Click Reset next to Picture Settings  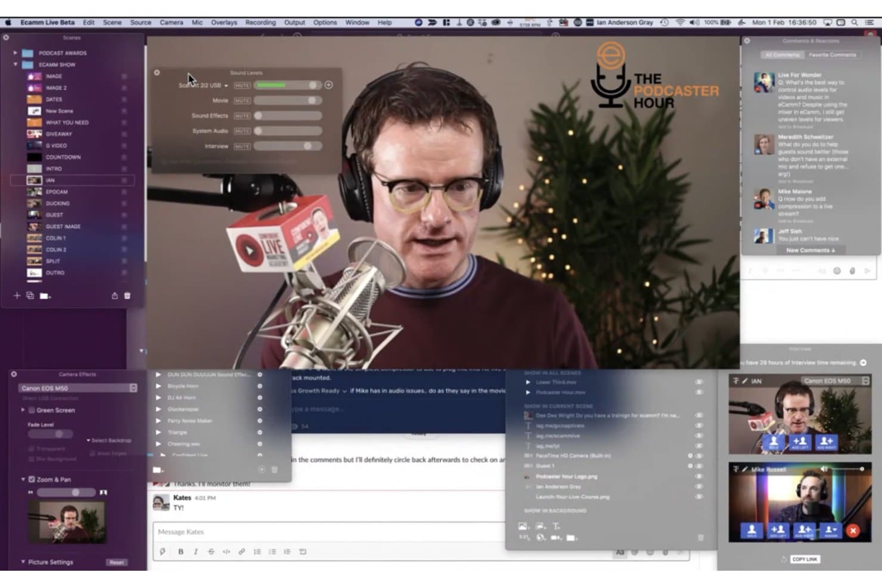117,562
